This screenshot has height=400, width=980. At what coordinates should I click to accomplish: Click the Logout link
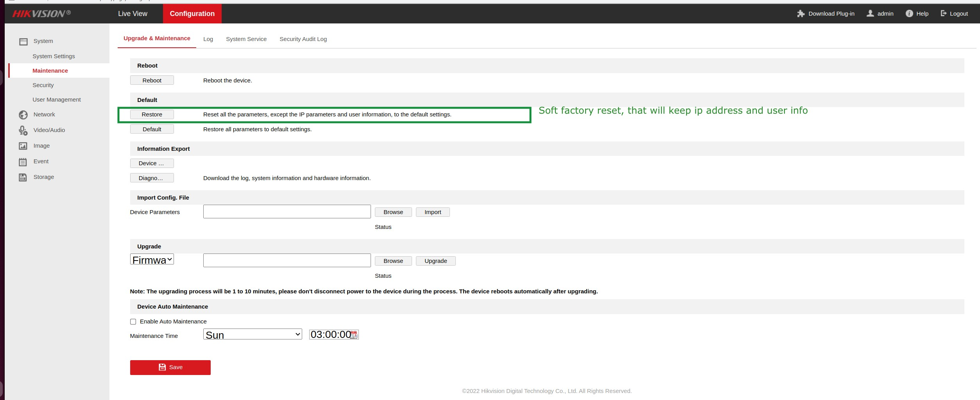point(959,14)
